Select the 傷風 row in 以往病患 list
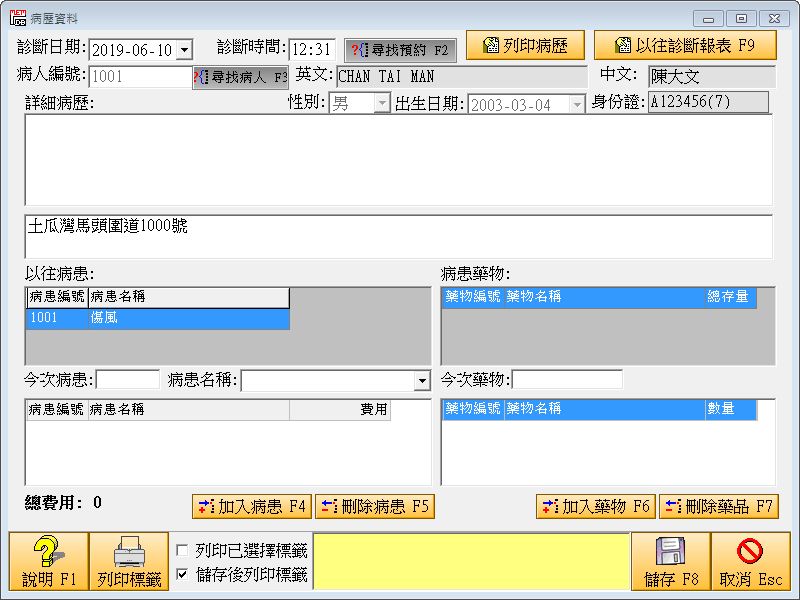 [157, 318]
